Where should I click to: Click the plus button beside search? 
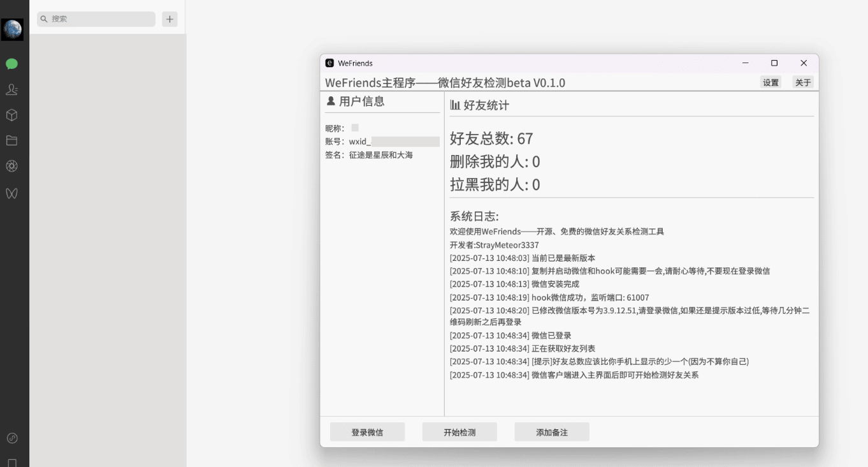[170, 19]
